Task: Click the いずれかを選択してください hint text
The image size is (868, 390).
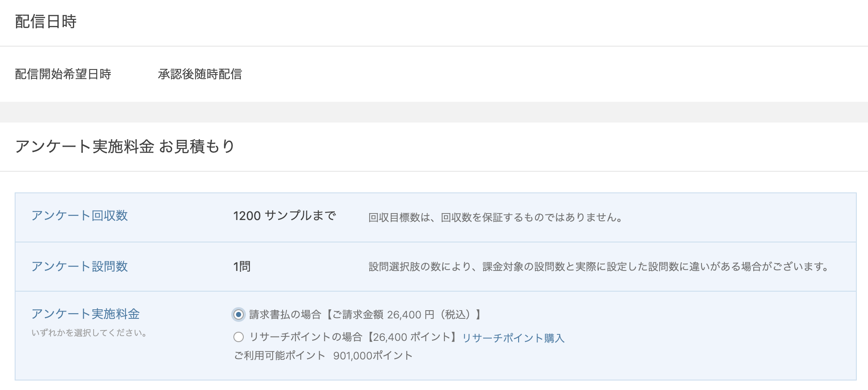Action: [90, 333]
